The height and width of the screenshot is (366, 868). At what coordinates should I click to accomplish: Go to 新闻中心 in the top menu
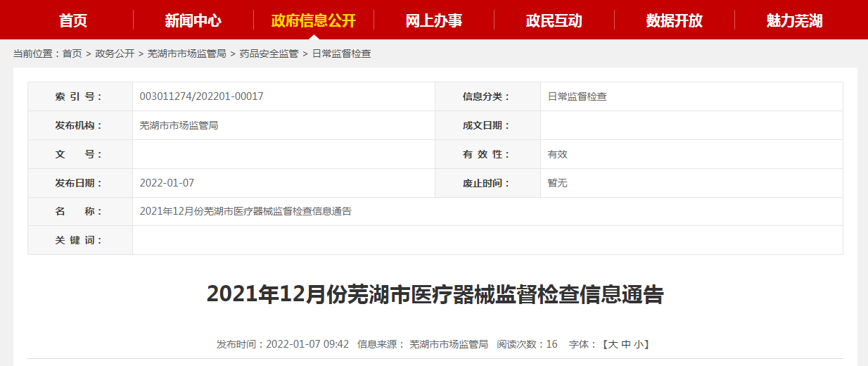point(193,20)
